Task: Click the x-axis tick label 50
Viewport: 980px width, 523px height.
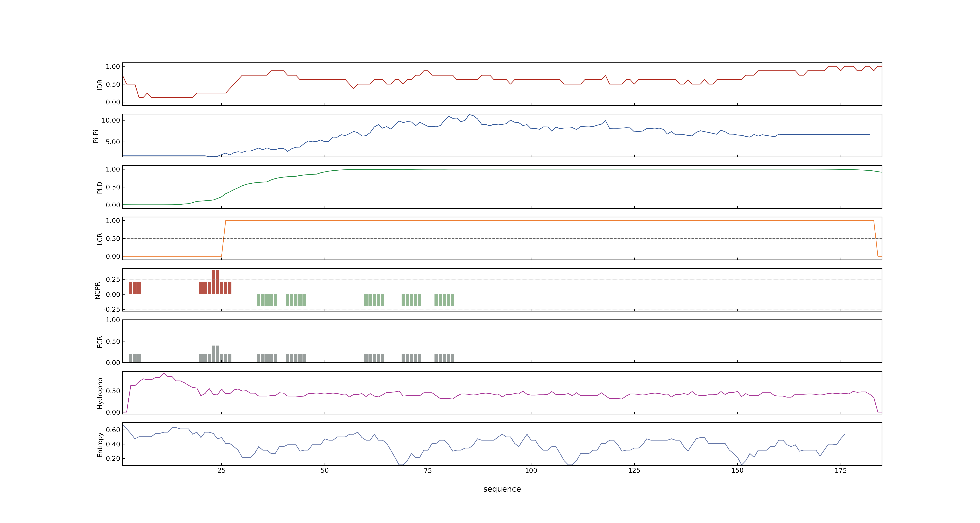Action: tap(325, 470)
